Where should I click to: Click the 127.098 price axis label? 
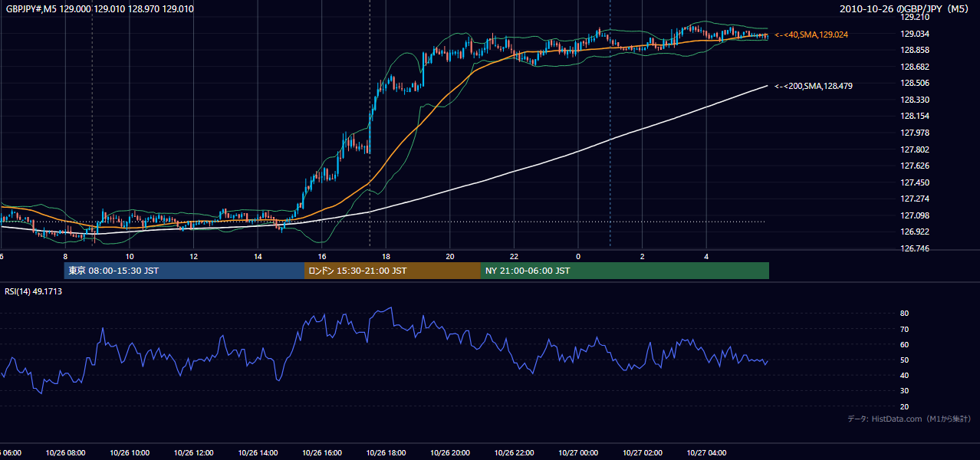point(915,215)
